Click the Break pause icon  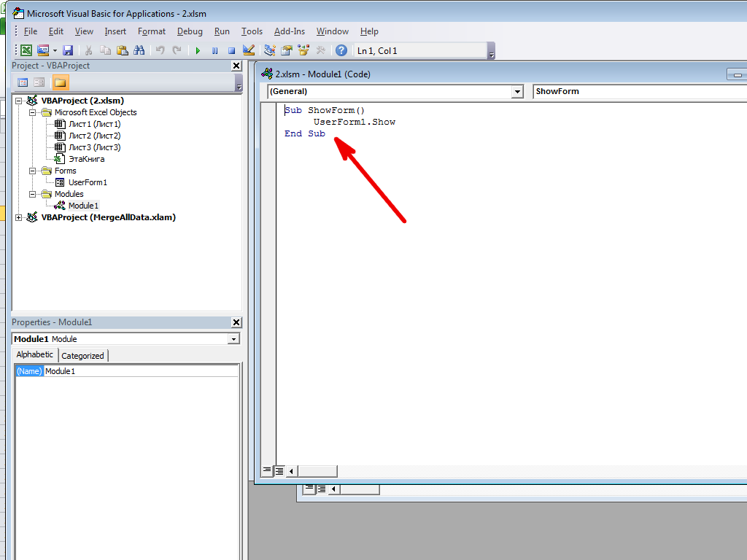coord(215,50)
